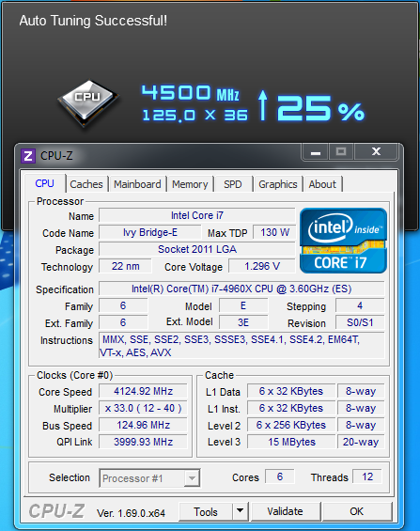
Task: Select the CPU tab
Action: pos(45,183)
